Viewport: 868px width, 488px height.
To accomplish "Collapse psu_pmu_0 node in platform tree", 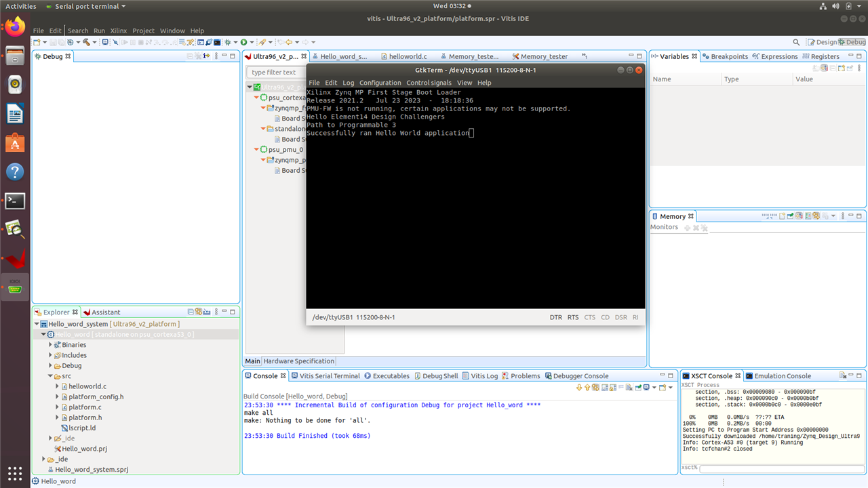I will point(256,149).
